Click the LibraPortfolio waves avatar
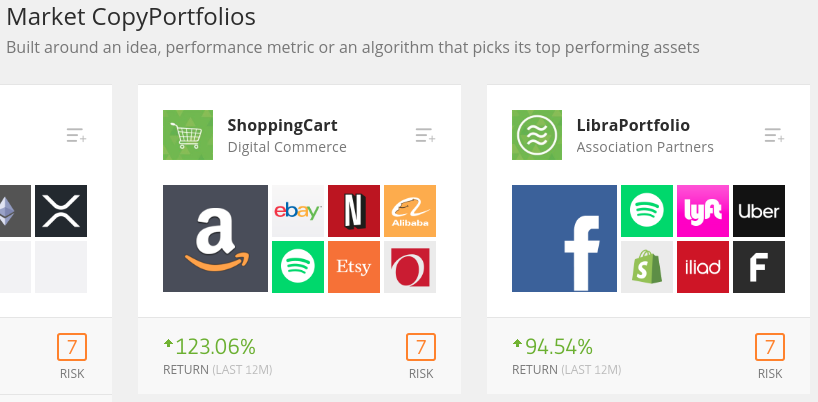The width and height of the screenshot is (818, 402). click(x=537, y=135)
